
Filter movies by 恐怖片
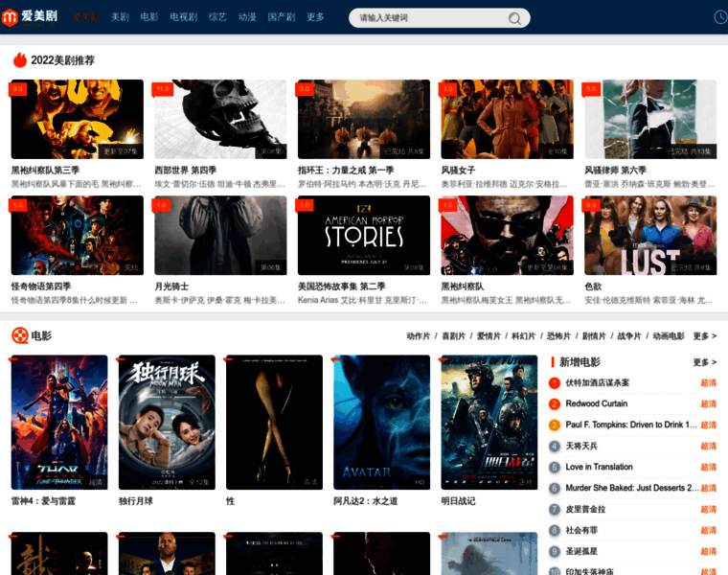[558, 335]
